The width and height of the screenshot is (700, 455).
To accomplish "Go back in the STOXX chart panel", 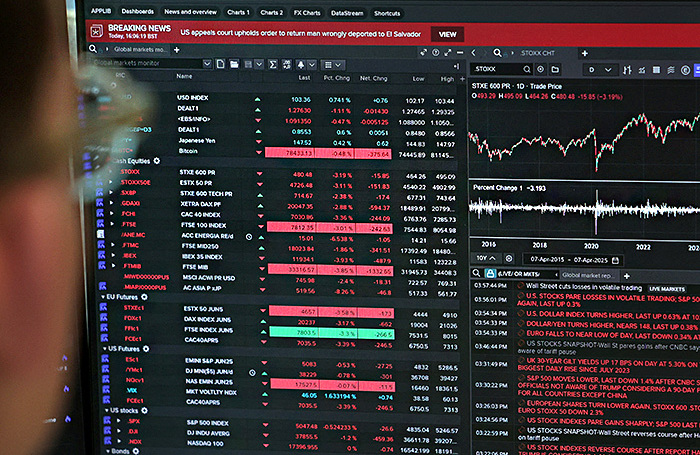I will click(x=474, y=53).
